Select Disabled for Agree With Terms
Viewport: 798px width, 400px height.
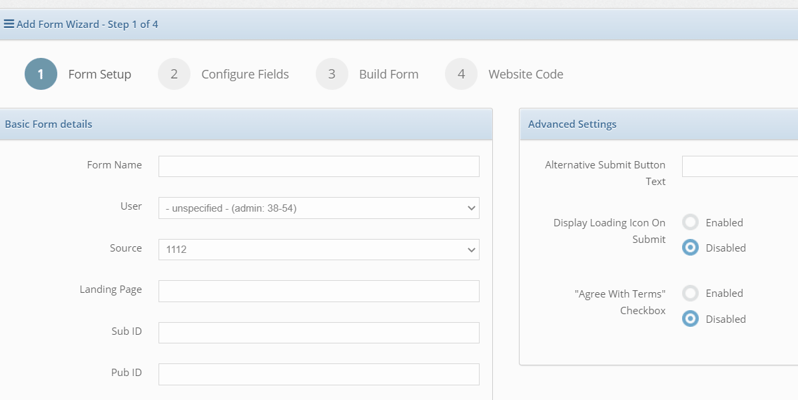point(690,319)
